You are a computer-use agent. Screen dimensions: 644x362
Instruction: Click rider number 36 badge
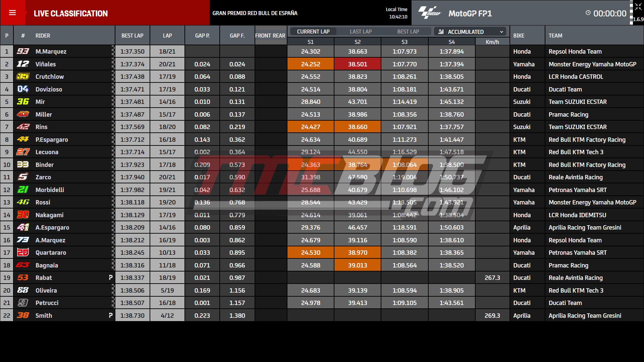pyautogui.click(x=23, y=102)
